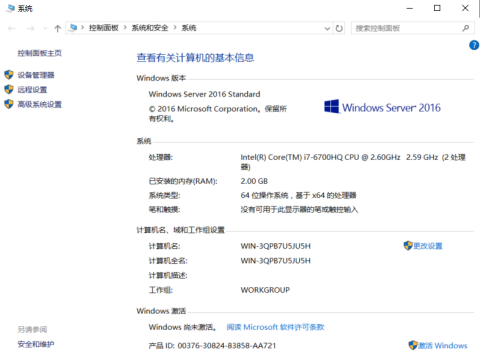Click the Back navigation arrow
The height and width of the screenshot is (362, 480).
pyautogui.click(x=12, y=29)
